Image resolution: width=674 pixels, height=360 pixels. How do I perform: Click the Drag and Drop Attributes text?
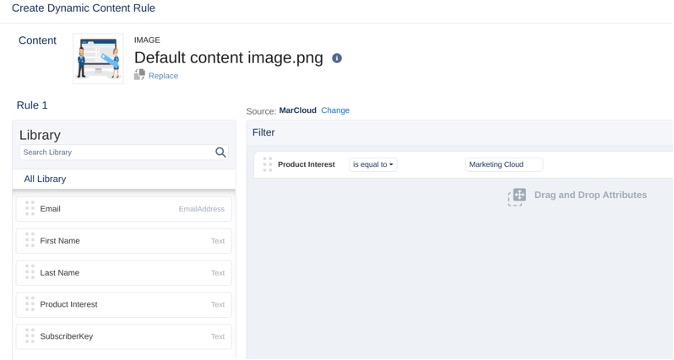click(590, 195)
